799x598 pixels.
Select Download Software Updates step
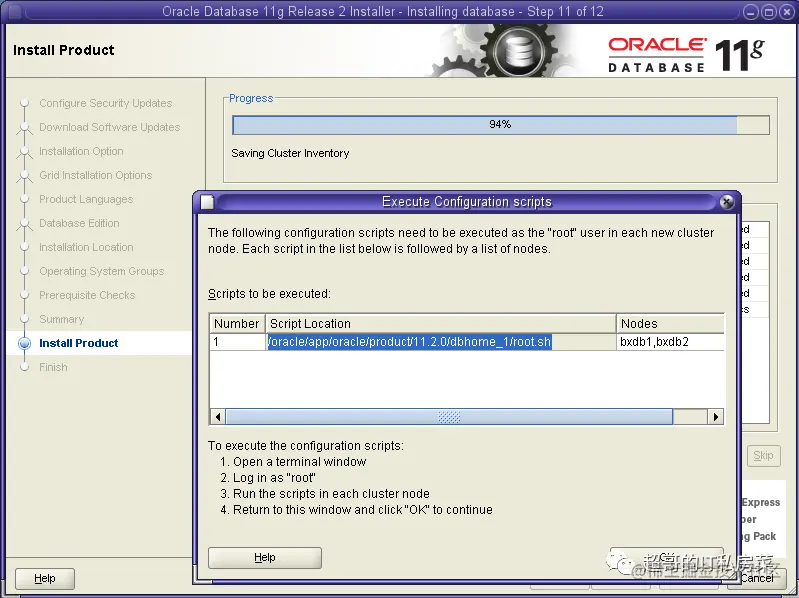(110, 127)
